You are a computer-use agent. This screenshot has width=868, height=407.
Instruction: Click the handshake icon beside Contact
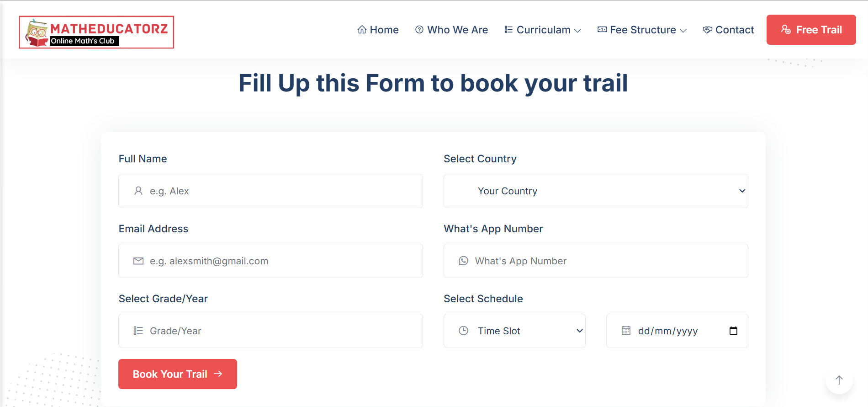(x=707, y=30)
